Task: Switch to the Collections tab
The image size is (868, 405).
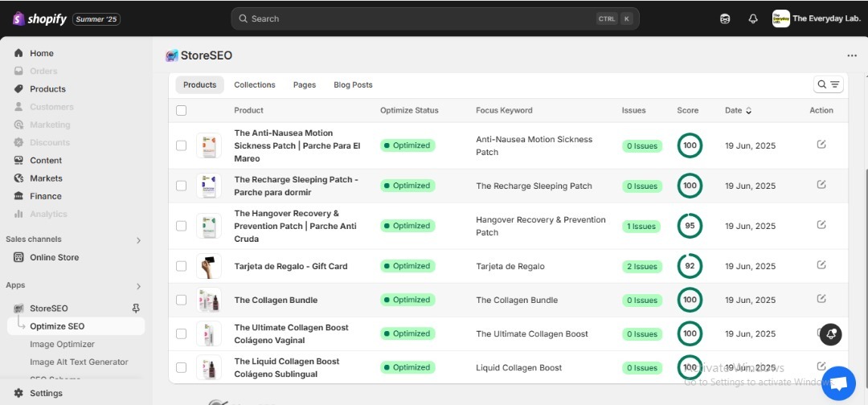Action: pos(254,84)
